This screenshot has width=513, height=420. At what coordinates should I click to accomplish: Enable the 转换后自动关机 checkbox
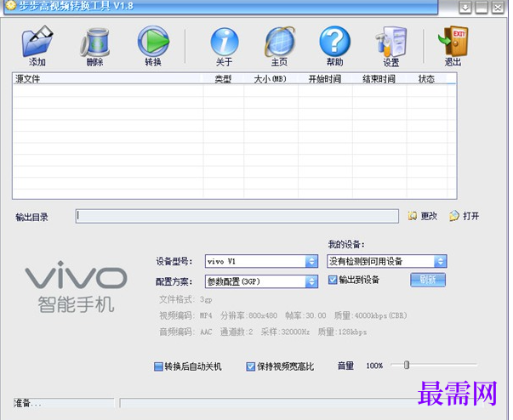(x=158, y=366)
